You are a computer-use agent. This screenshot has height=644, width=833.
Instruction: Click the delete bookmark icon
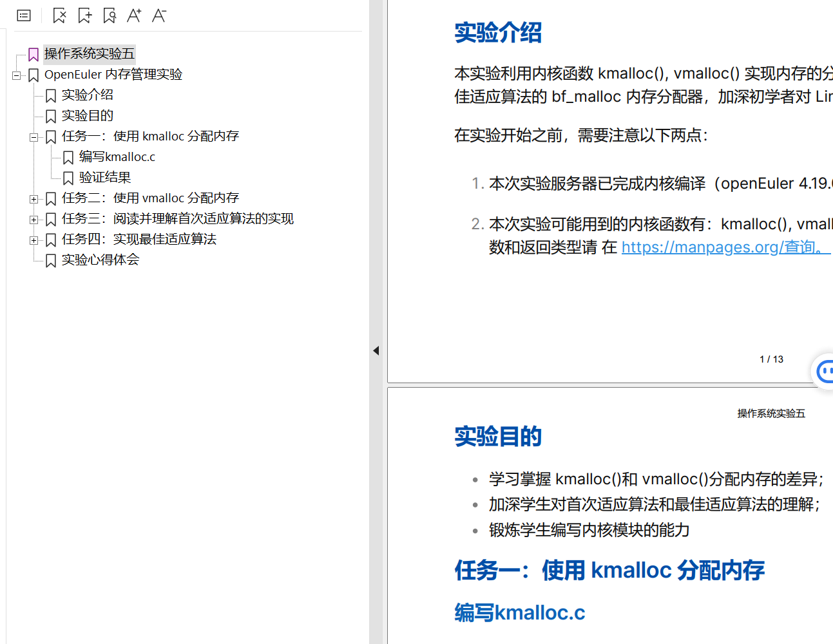(x=59, y=15)
